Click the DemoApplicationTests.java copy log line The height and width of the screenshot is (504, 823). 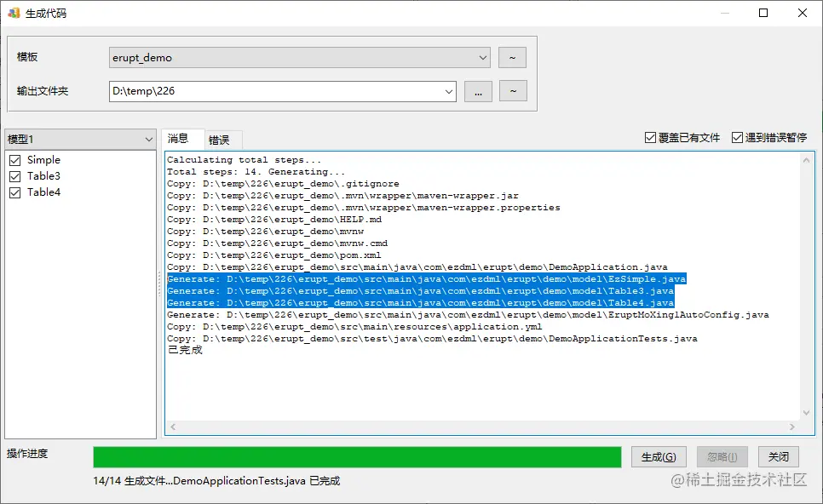click(x=432, y=339)
